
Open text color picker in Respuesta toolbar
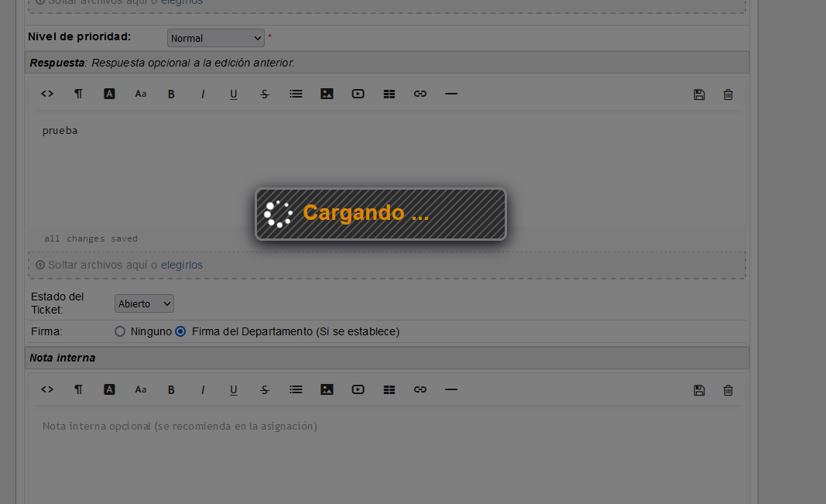tap(109, 94)
